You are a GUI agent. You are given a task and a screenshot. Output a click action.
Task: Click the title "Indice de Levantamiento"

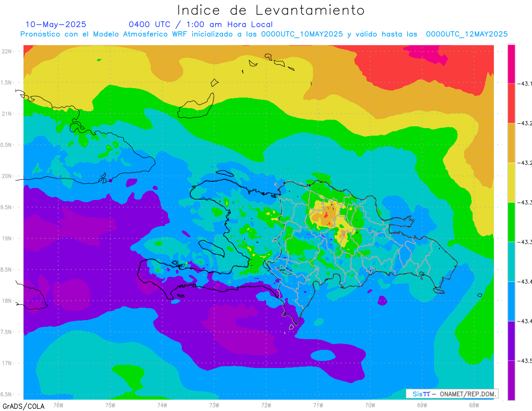point(271,10)
